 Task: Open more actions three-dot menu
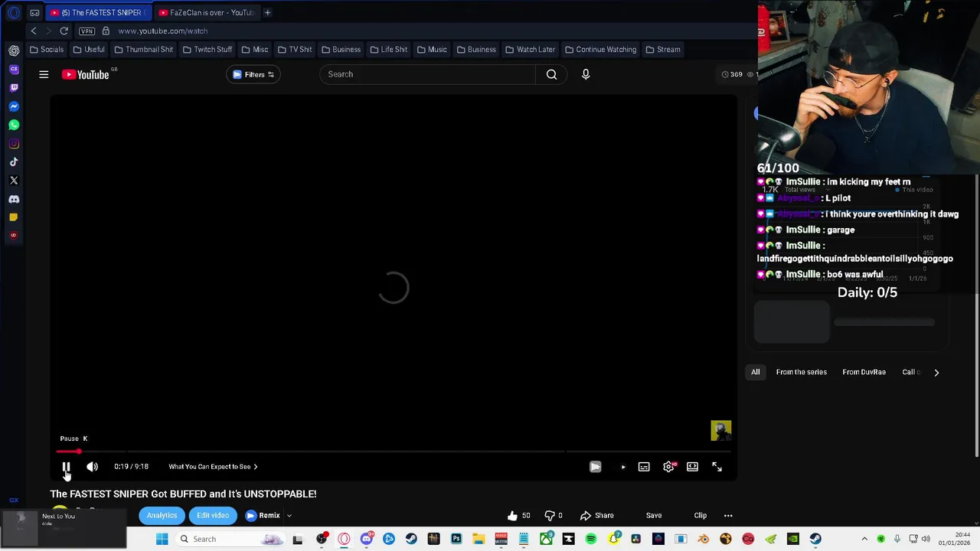728,516
